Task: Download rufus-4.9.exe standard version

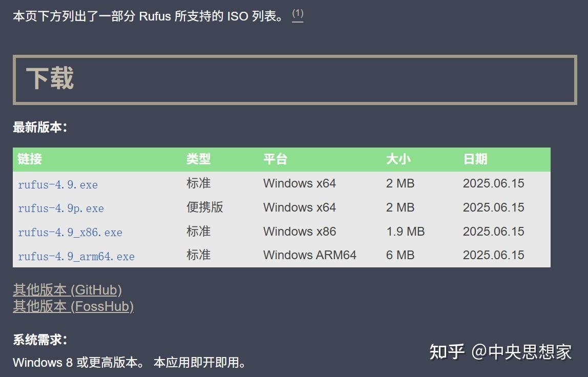Action: [58, 184]
